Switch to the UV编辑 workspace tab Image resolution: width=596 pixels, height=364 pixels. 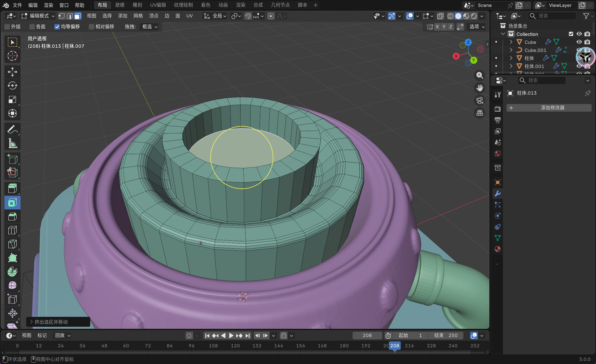[x=158, y=5]
